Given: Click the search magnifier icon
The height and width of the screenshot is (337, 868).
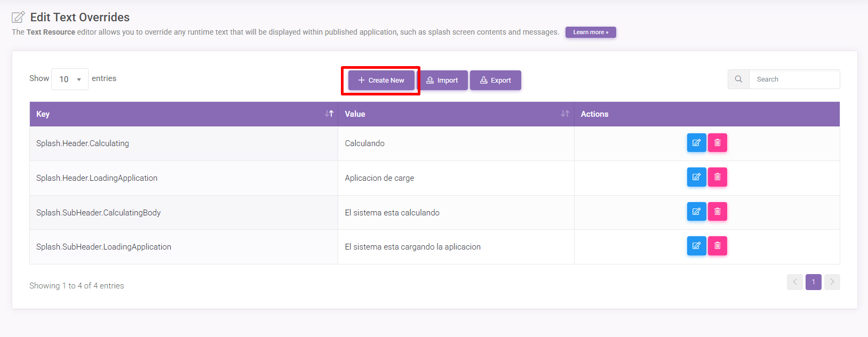Looking at the screenshot, I should pos(738,79).
